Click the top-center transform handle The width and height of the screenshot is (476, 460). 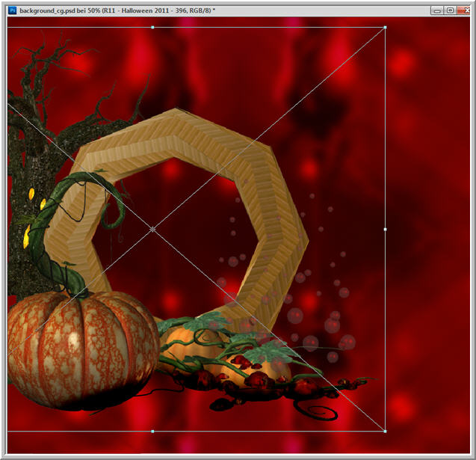pos(152,28)
